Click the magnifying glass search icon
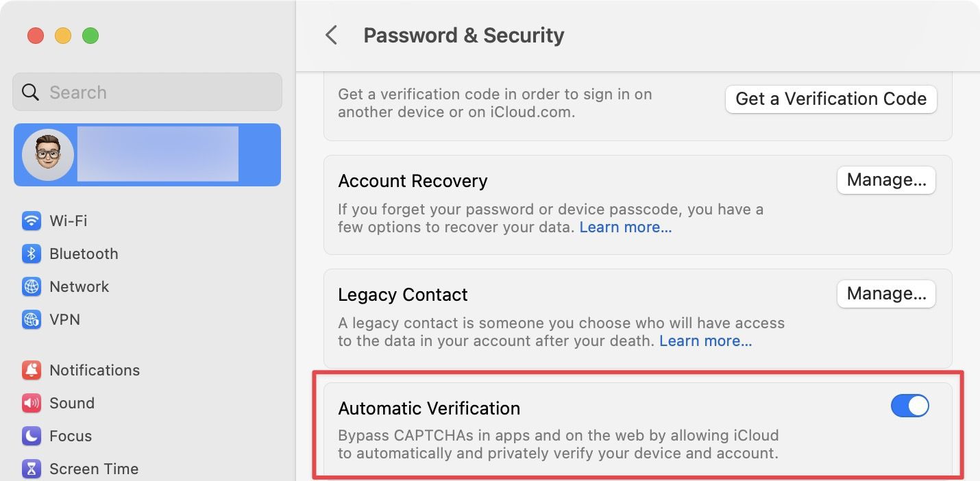The height and width of the screenshot is (481, 980). click(31, 92)
